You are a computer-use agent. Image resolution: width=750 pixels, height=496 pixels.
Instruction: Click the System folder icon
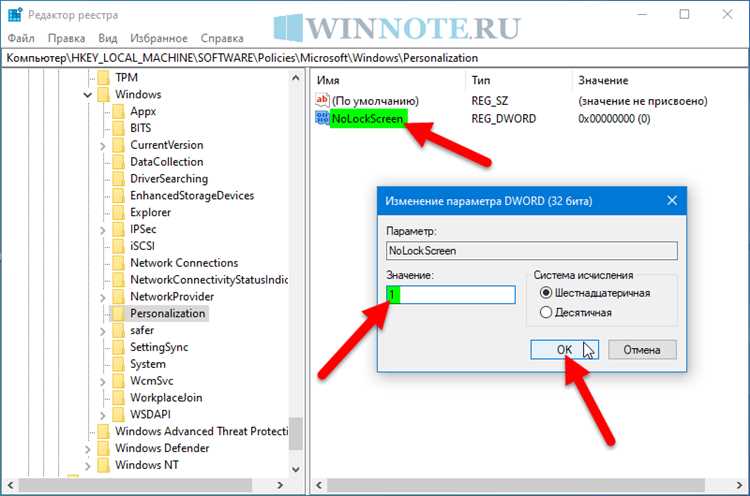click(118, 364)
